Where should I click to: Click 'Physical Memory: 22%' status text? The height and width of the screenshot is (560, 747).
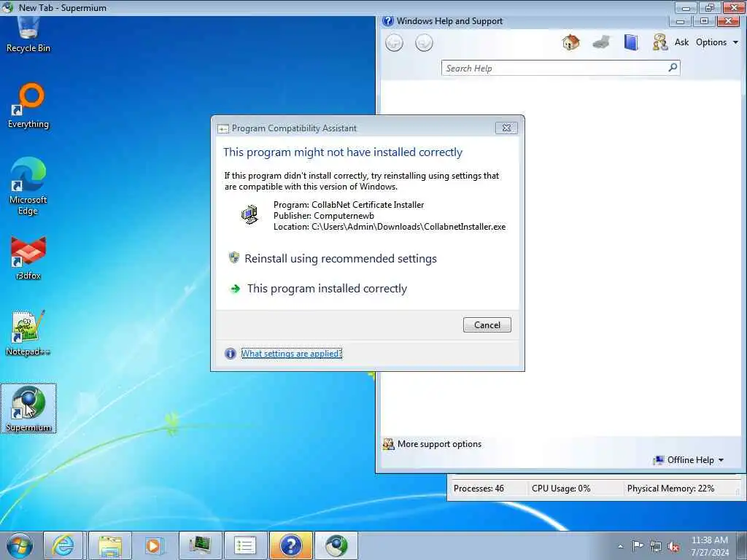click(670, 488)
